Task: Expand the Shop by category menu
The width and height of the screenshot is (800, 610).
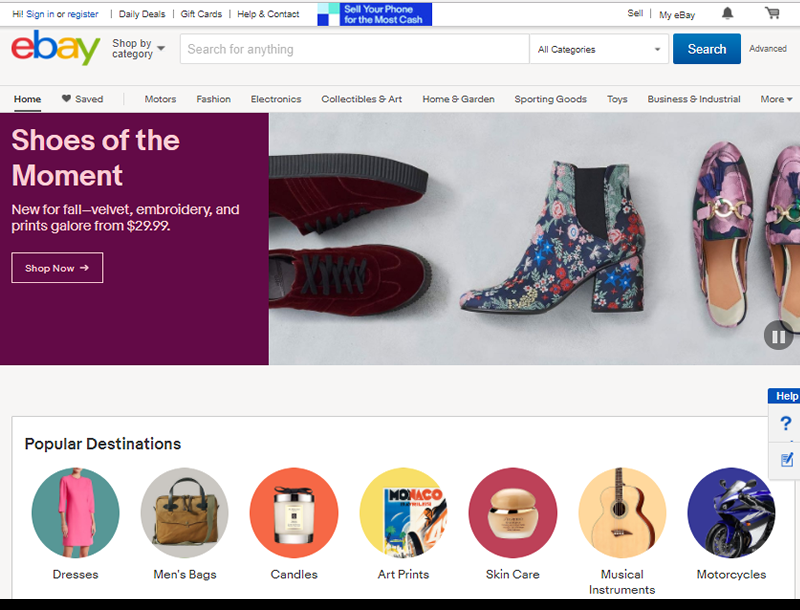Action: tap(138, 49)
